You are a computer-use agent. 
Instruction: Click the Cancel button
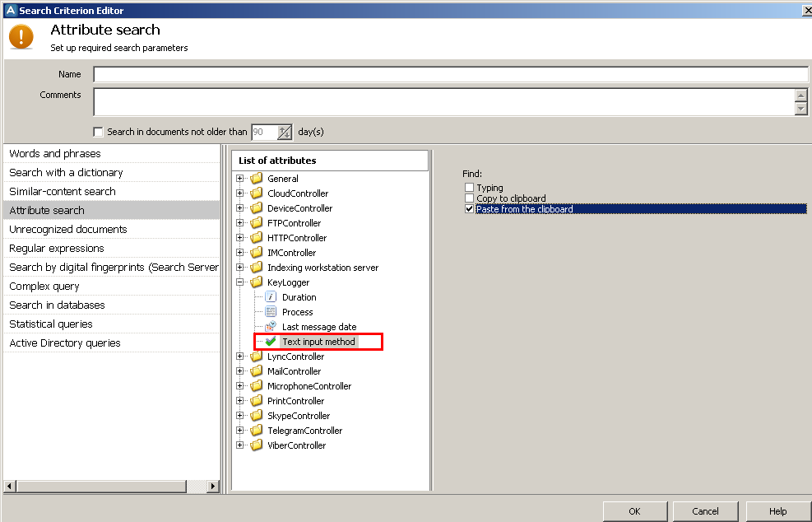click(705, 511)
